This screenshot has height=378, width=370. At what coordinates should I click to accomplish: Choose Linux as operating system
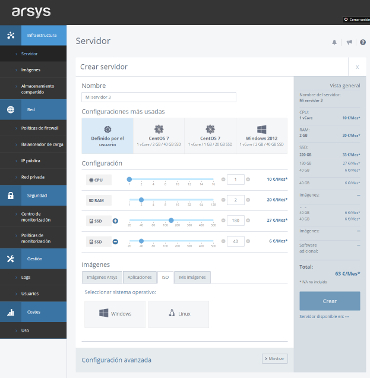pos(178,314)
